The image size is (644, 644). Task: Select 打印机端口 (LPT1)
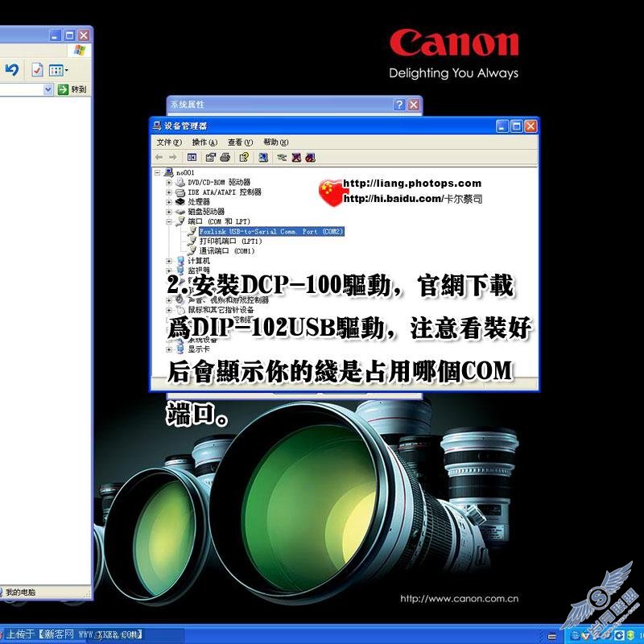point(230,241)
